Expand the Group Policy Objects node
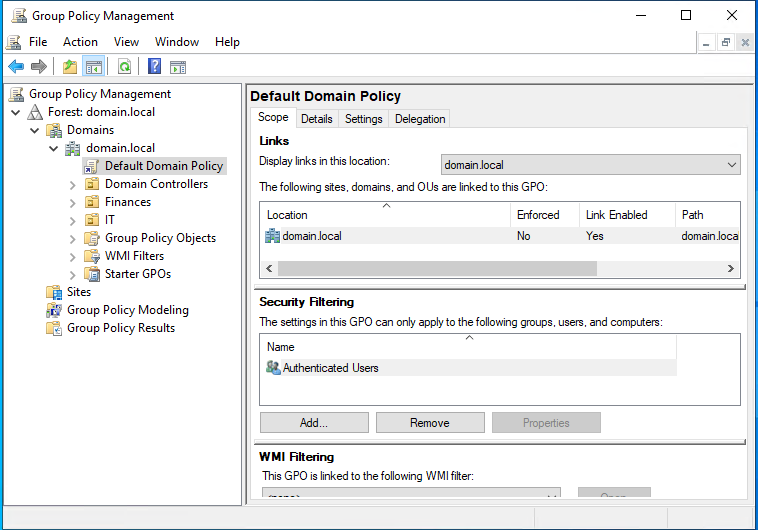This screenshot has height=530, width=758. point(73,238)
